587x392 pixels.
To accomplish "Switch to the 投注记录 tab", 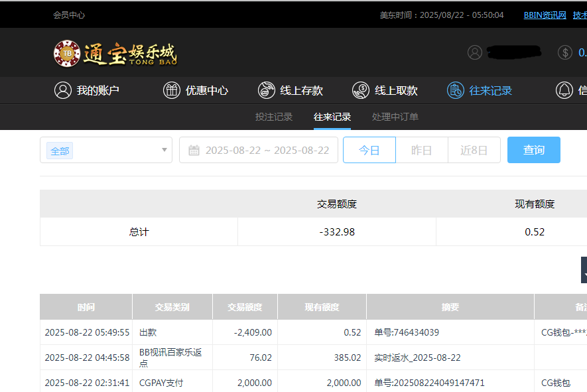I will click(275, 116).
